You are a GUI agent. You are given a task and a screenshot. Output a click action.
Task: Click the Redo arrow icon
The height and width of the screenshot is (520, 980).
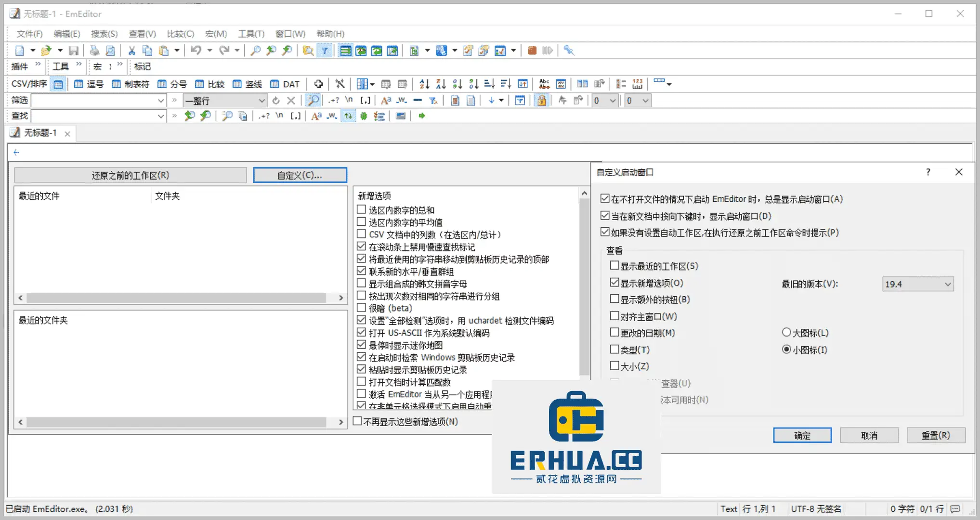point(224,51)
